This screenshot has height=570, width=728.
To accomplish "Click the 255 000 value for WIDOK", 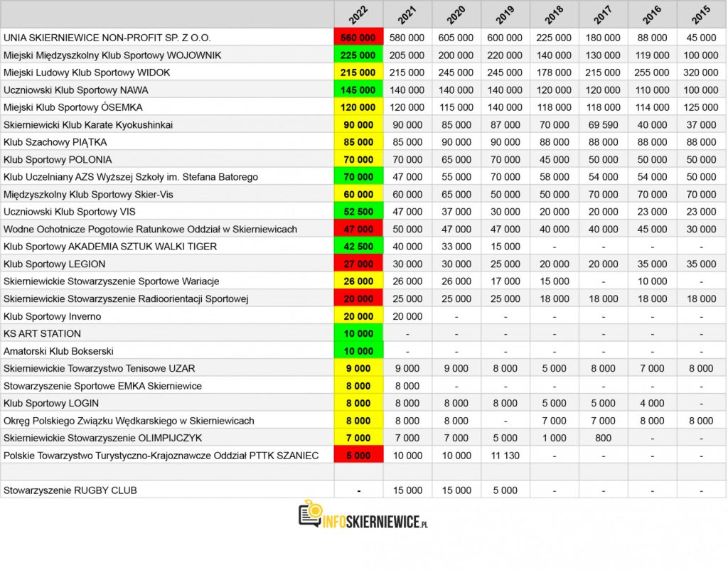I will [653, 72].
